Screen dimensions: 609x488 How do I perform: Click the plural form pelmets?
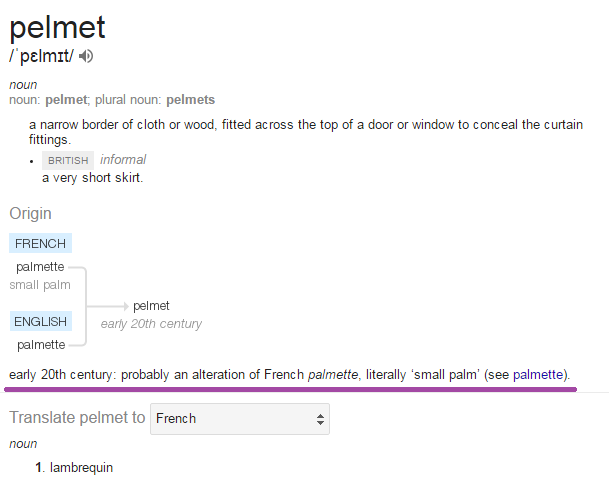[x=190, y=100]
